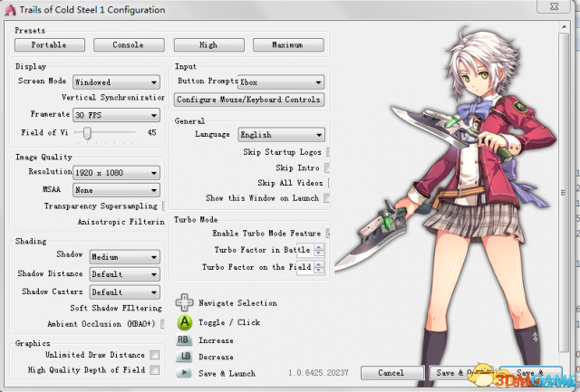Open the Shadow Distance dropdown
This screenshot has width=580, height=392.
click(x=125, y=274)
